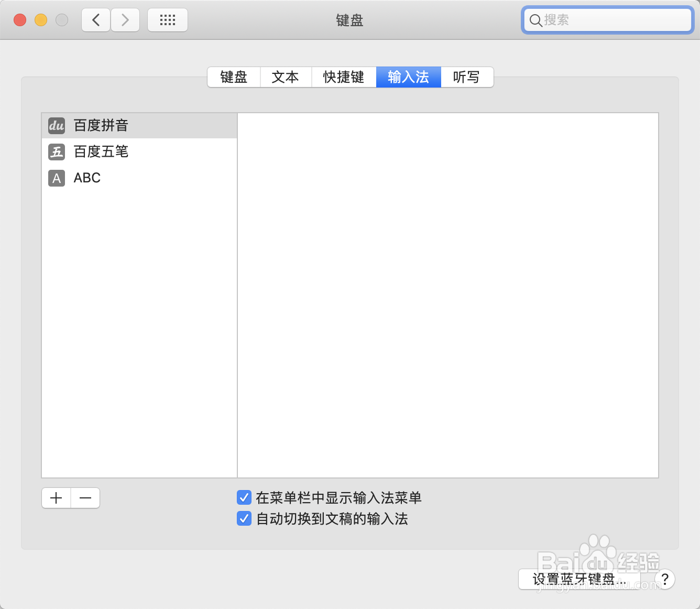Toggle 自动切换到文稿的输入法 checkbox

(x=244, y=518)
